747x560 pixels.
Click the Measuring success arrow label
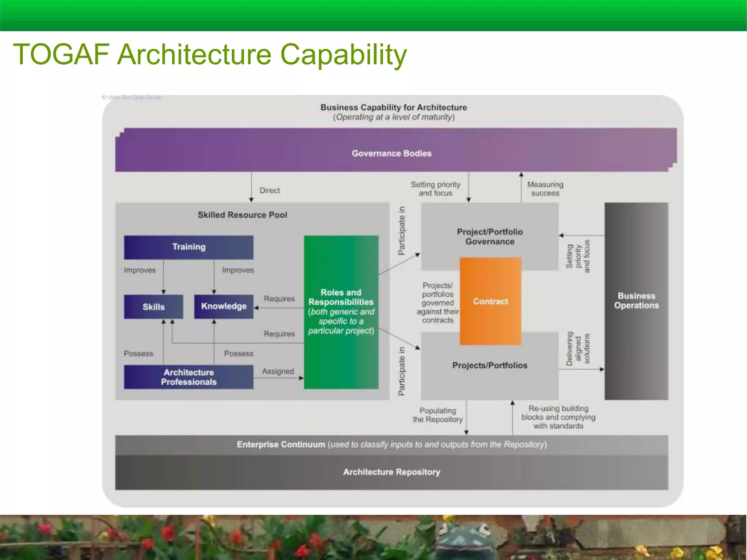point(545,189)
